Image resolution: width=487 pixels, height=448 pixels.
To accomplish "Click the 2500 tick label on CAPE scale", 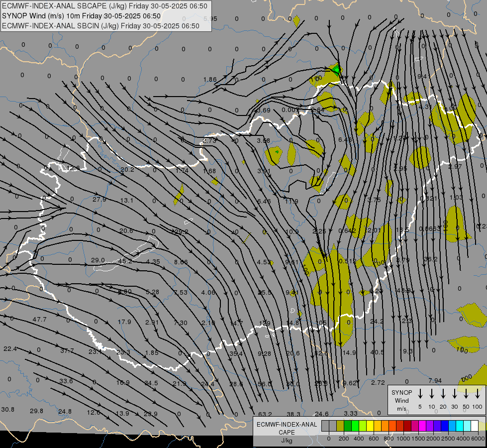I will (x=448, y=439).
